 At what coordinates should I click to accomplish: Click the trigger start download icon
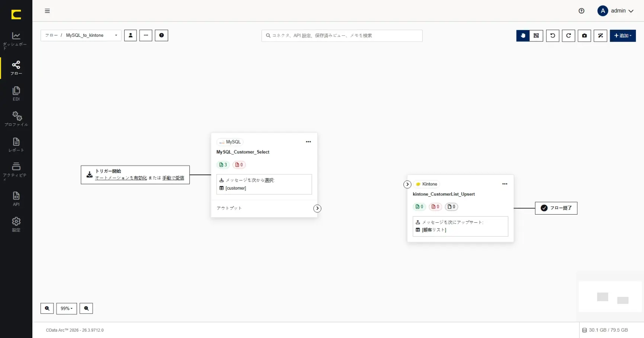89,174
